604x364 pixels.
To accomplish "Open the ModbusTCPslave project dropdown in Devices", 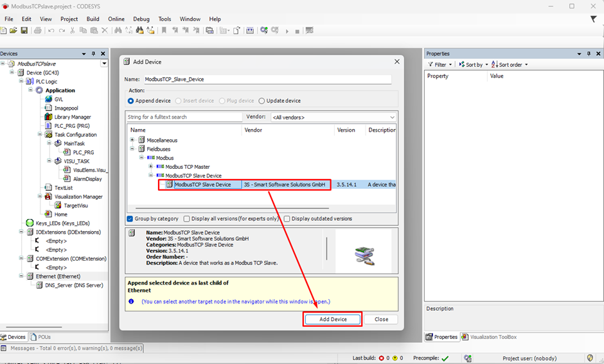I will (104, 64).
